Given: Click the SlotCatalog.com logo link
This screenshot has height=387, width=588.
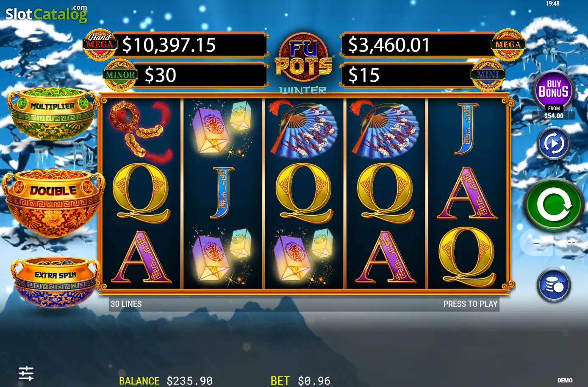Looking at the screenshot, I should (46, 14).
